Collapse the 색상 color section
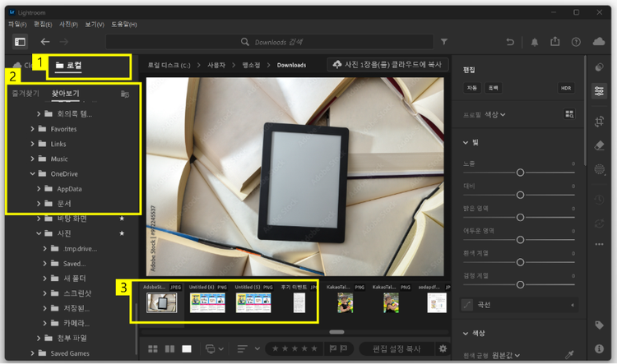This screenshot has width=617, height=364. (466, 334)
